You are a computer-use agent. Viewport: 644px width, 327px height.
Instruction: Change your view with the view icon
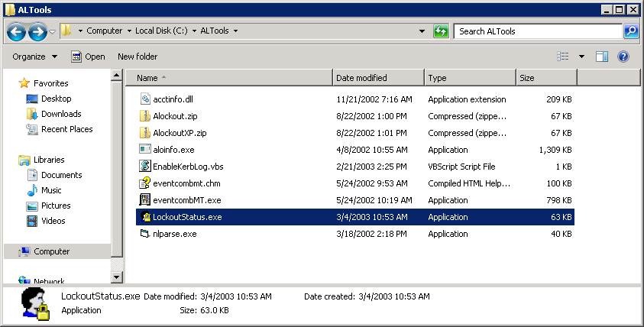pos(563,57)
